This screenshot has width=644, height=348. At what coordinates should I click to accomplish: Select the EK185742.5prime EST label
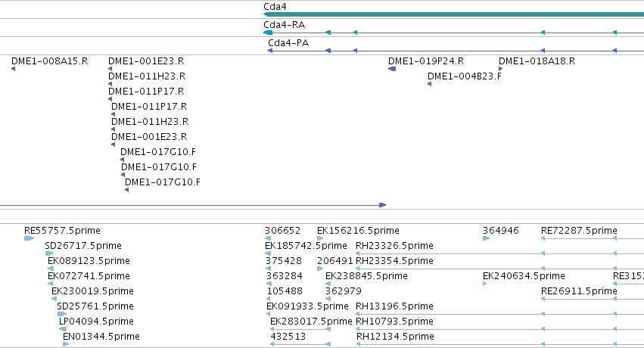[x=306, y=246]
